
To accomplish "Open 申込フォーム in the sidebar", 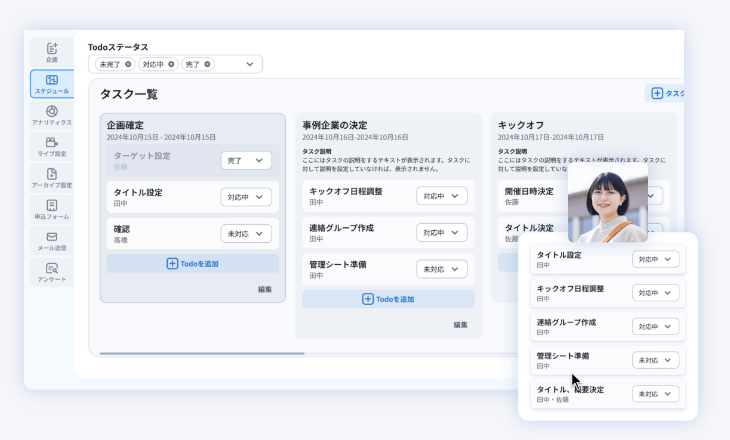I will [52, 209].
